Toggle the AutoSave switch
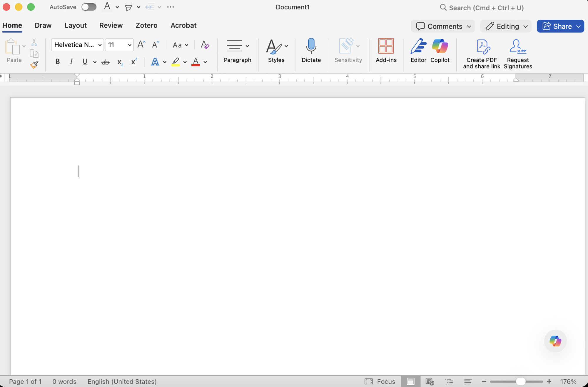Image resolution: width=588 pixels, height=387 pixels. [x=89, y=7]
